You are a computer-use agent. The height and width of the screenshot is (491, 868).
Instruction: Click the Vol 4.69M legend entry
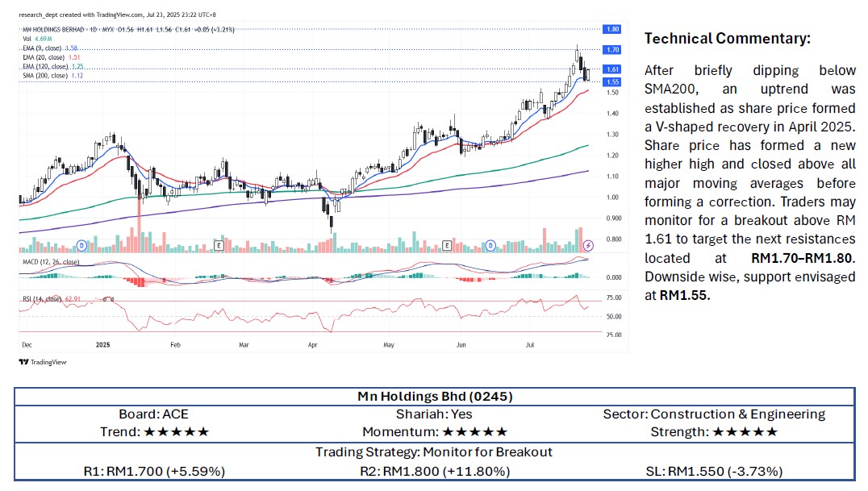[x=37, y=39]
